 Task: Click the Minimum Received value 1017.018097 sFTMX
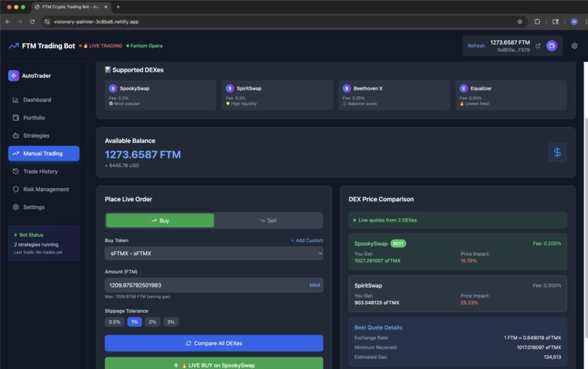point(538,347)
